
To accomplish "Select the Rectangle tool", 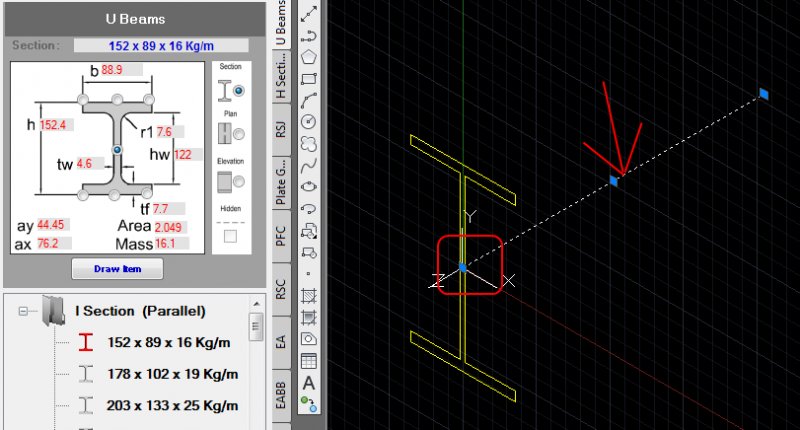I will (x=309, y=79).
